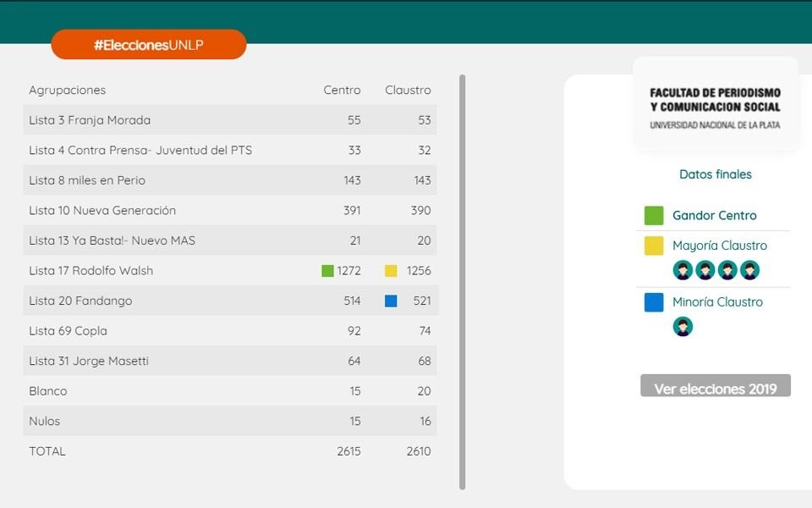Viewport: 812px width, 508px height.
Task: Click Claustro value 1256 for Rodolfo Walsh
Action: 419,271
